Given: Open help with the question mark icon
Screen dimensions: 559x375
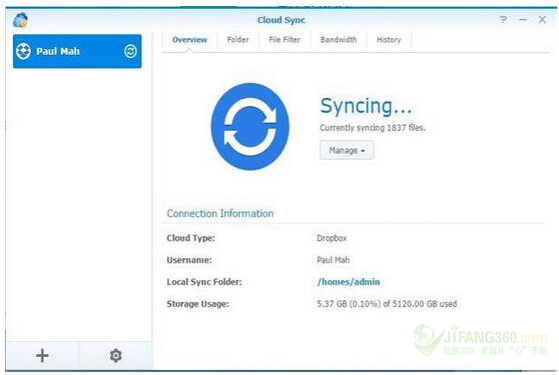Looking at the screenshot, I should click(x=503, y=20).
